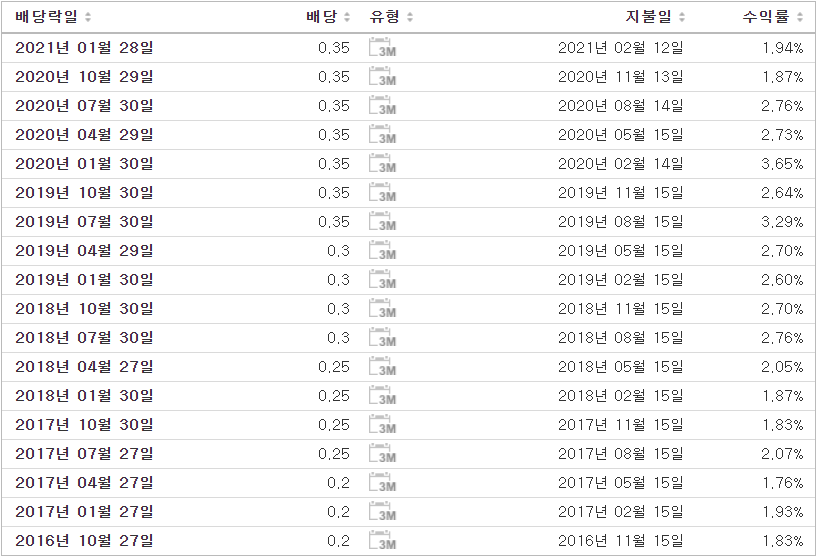Click yield value 2,73%
Viewport: 820px width, 558px height.
pyautogui.click(x=782, y=135)
